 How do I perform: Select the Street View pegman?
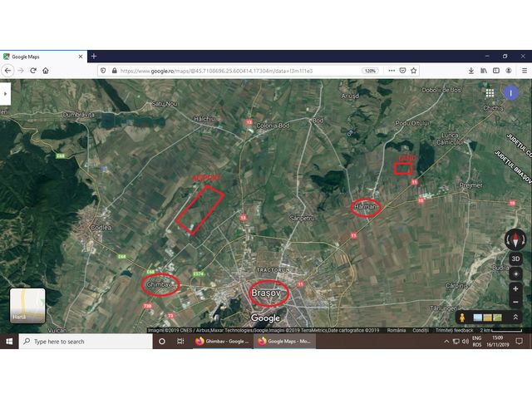click(462, 318)
